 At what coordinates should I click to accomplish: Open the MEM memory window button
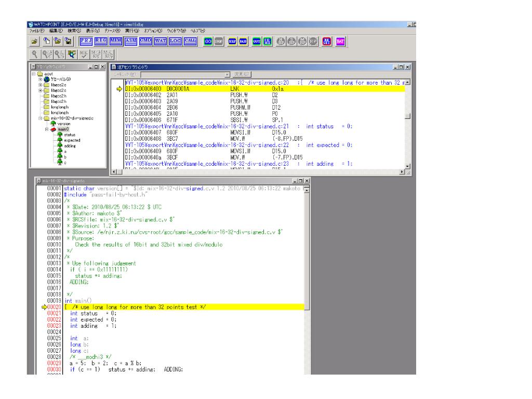(116, 41)
